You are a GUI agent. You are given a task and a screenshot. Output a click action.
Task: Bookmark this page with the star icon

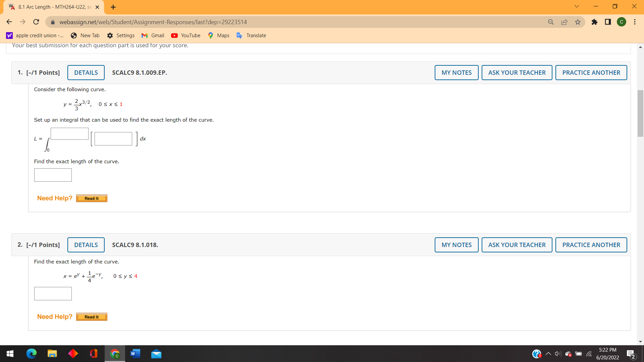coord(578,22)
